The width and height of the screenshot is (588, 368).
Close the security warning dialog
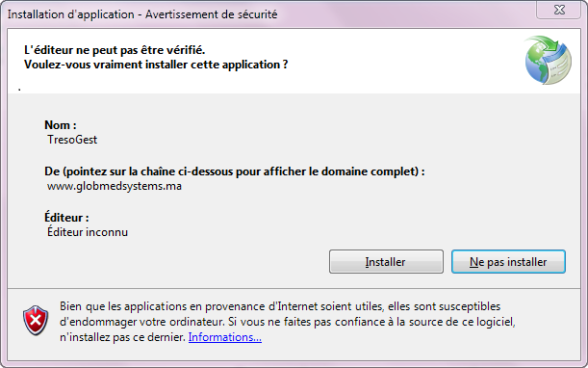(559, 10)
